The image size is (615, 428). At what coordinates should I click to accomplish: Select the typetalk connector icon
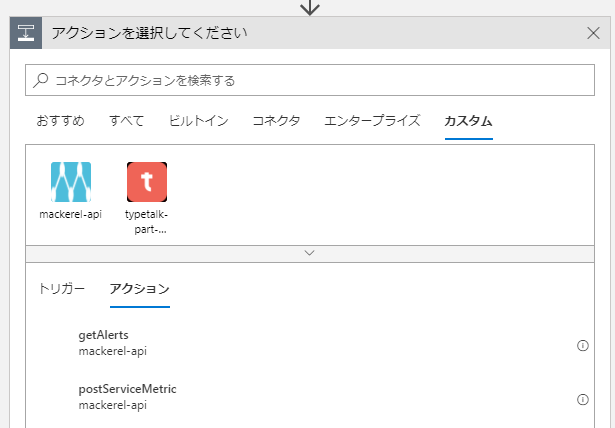[x=147, y=182]
